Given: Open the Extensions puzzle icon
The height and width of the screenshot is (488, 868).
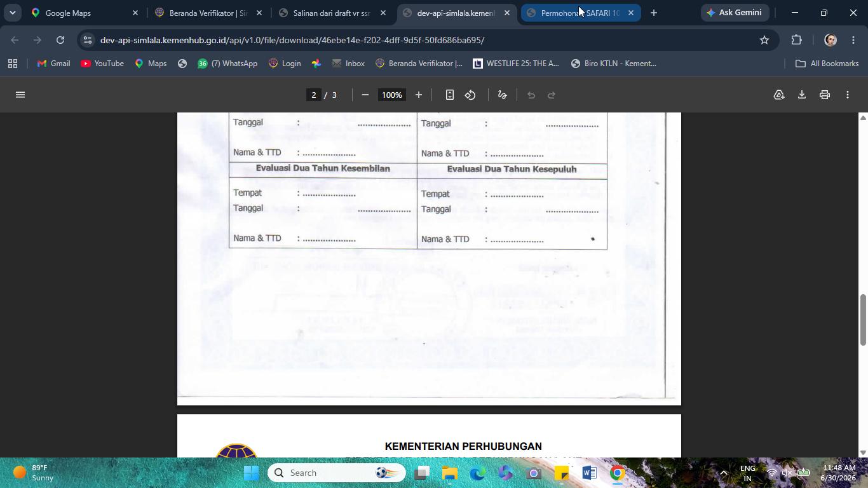Looking at the screenshot, I should tap(797, 40).
